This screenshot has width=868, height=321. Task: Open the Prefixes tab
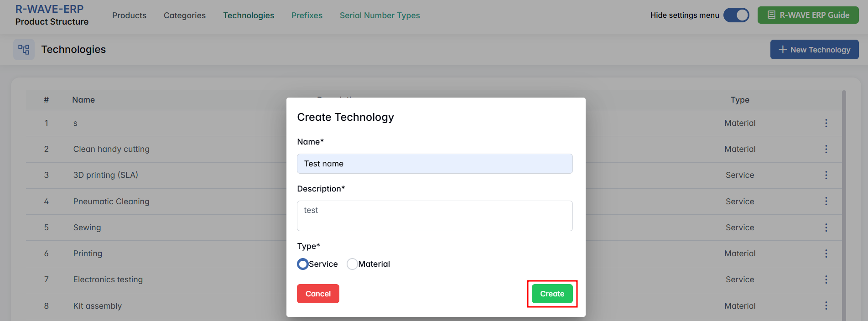[x=307, y=16]
